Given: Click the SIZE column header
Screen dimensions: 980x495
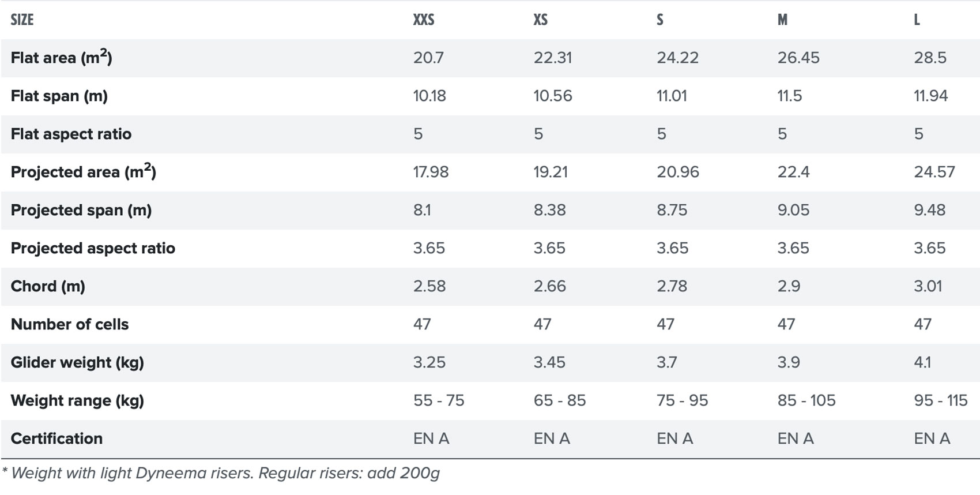Looking at the screenshot, I should (22, 20).
